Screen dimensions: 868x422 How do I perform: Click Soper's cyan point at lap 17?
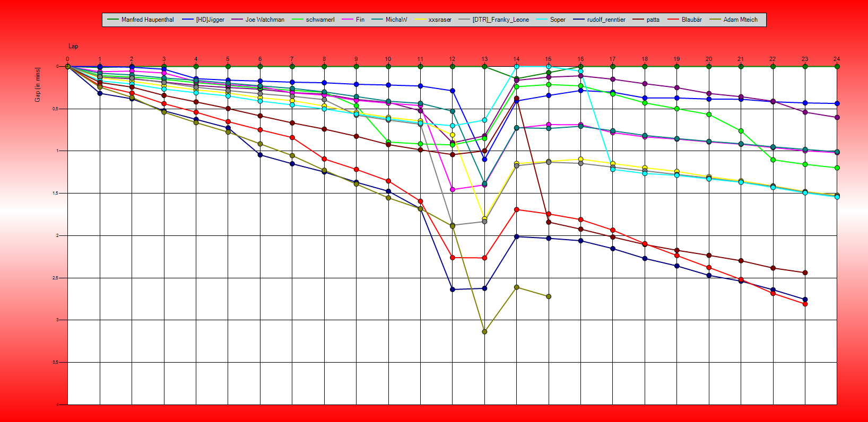point(613,169)
